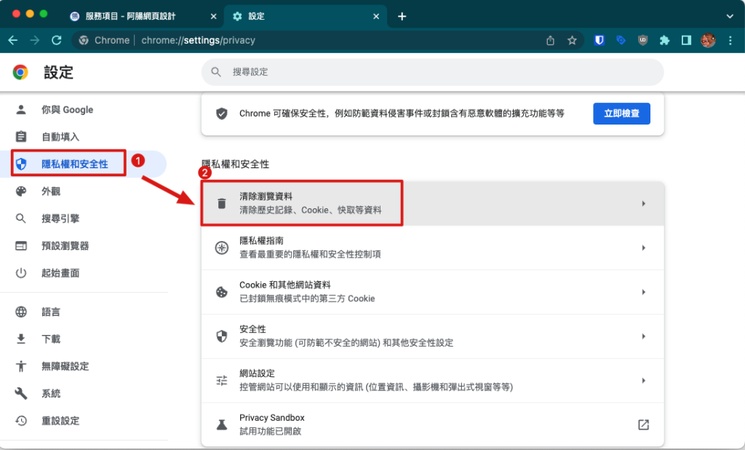Open 隱私權指南 row

[x=432, y=248]
